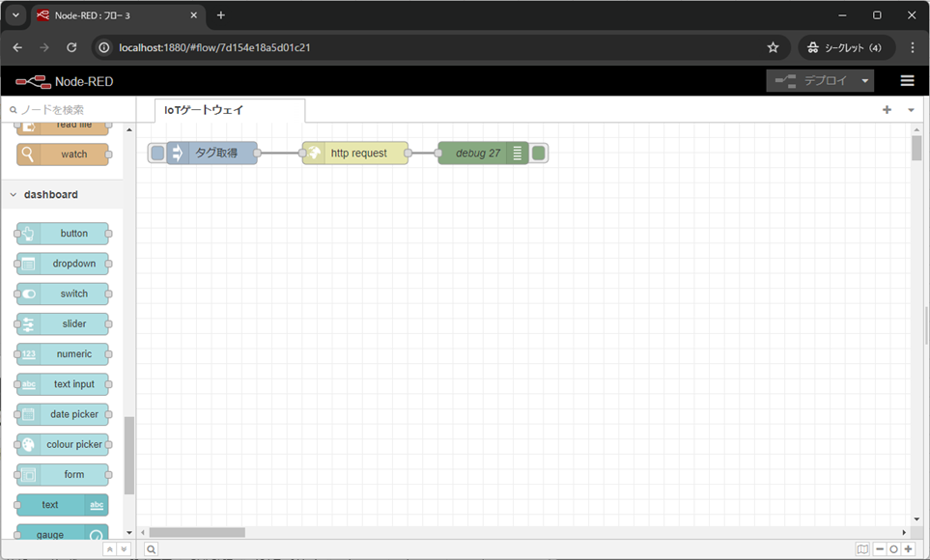Image resolution: width=930 pixels, height=560 pixels.
Task: Close the Node-RED browser tab
Action: click(x=193, y=15)
